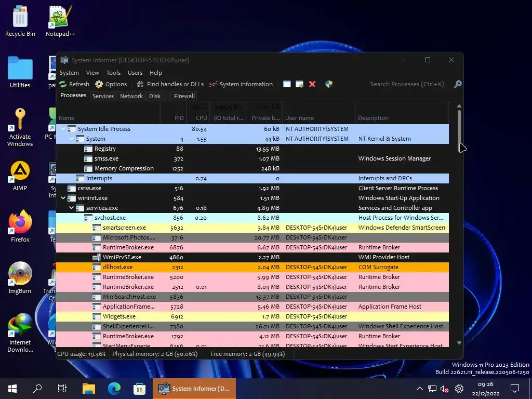Open the Help menu
This screenshot has height=399, width=532.
click(x=156, y=73)
